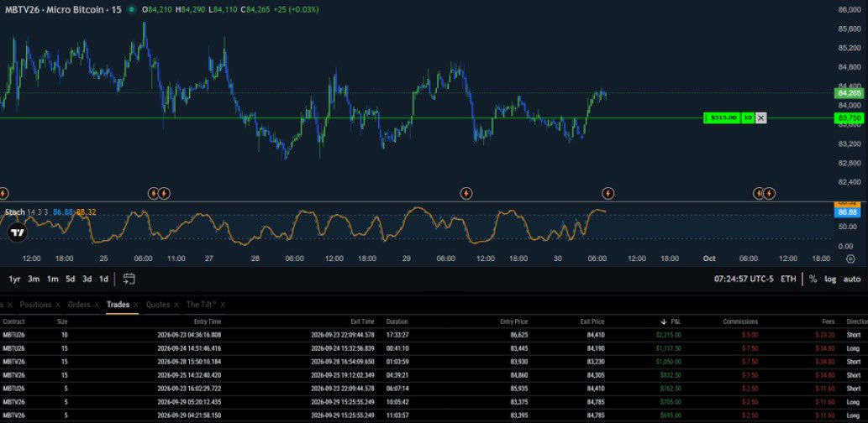Click the $1,050.00 P&L cell
Screen dimensions: 868x423
[668, 362]
